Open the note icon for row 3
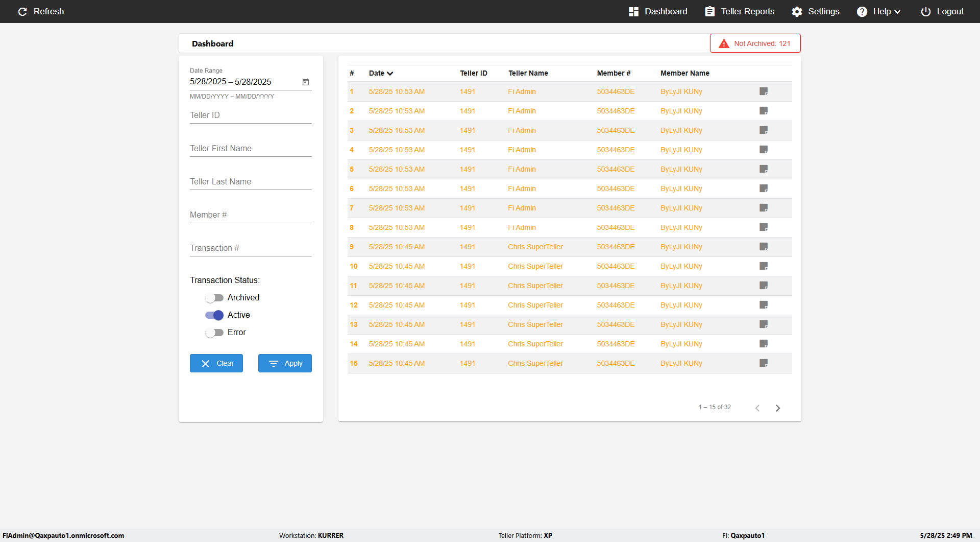The width and height of the screenshot is (980, 542). tap(764, 130)
